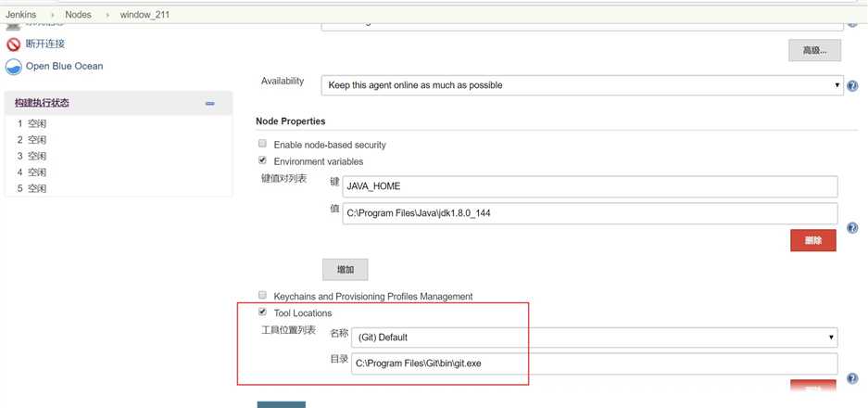Click help icon next to Git directory field
Viewport: 868px width, 408px height.
(x=851, y=378)
